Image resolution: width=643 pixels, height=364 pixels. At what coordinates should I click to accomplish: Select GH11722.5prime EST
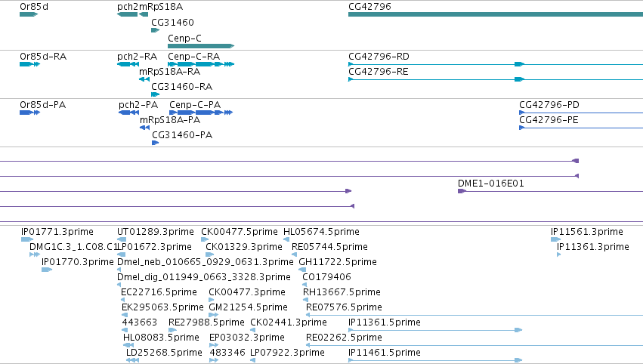click(x=302, y=270)
